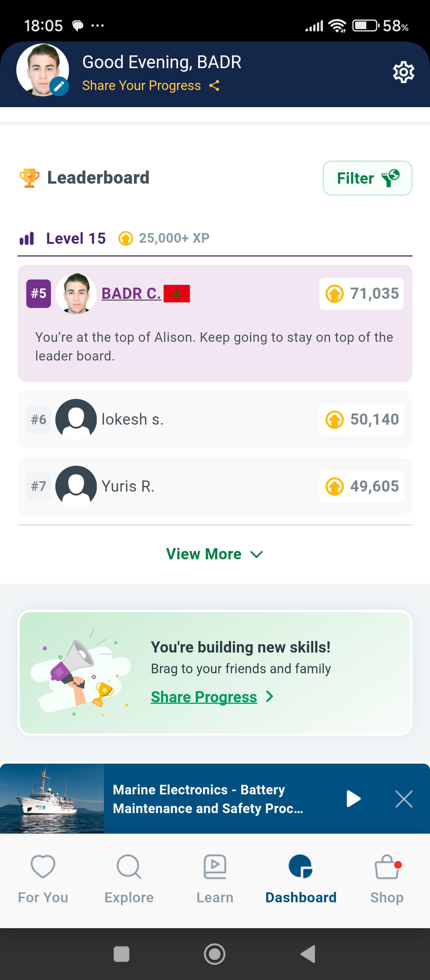Tap the pencil edit icon on profile photo
430x980 pixels.
click(x=59, y=86)
